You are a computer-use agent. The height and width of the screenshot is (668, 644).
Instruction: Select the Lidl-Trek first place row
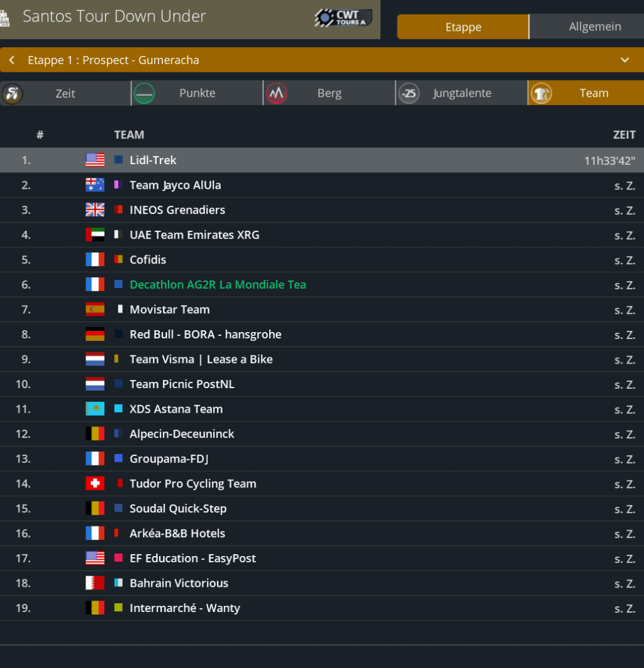[322, 160]
